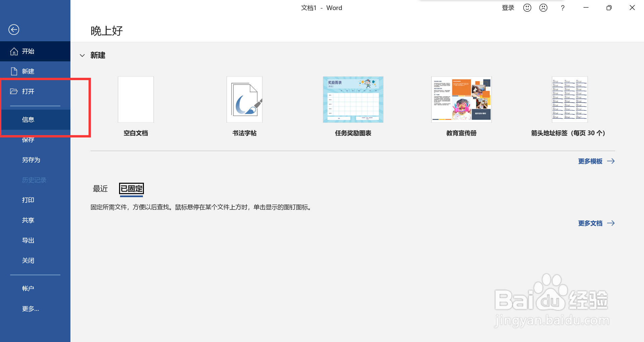
Task: Close the Word window
Action: tap(632, 8)
